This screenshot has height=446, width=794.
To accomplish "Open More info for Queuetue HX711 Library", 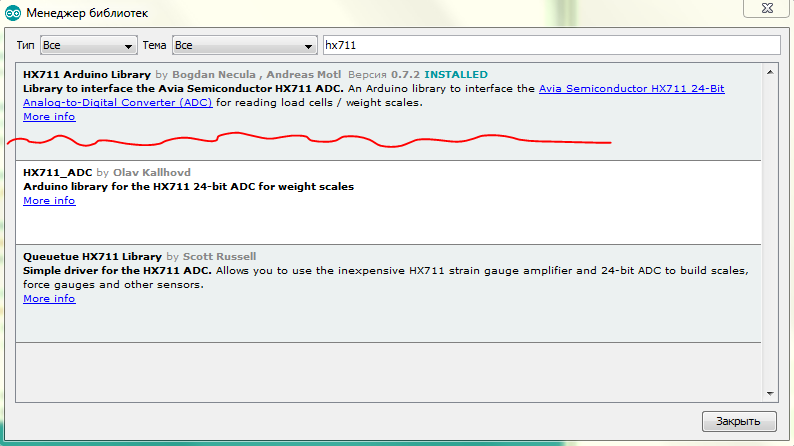I will 49,299.
